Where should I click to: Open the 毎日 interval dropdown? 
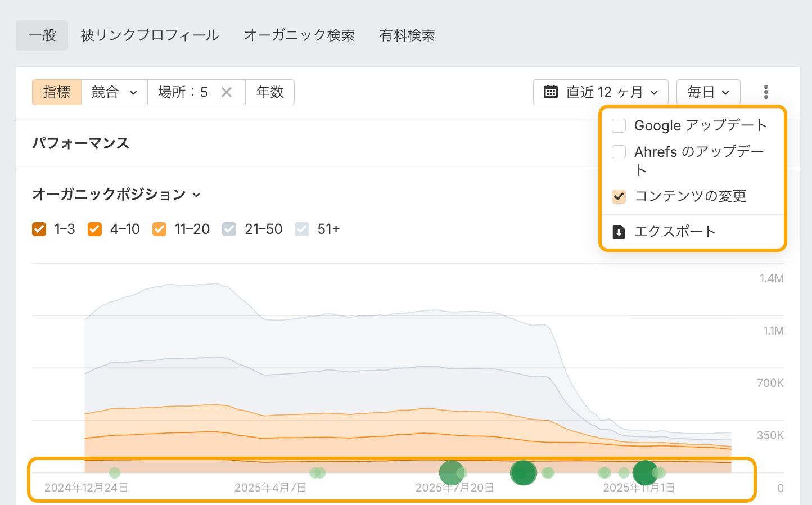pos(708,92)
